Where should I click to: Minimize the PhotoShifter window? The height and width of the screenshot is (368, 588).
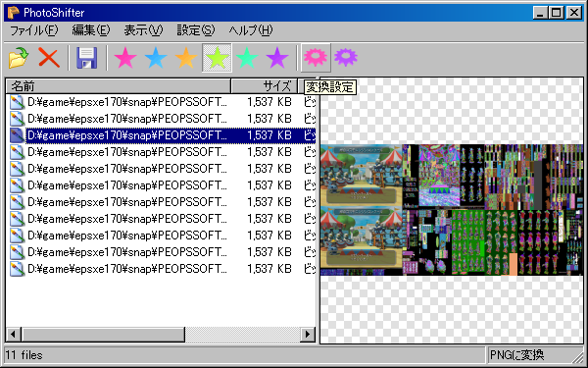click(540, 13)
